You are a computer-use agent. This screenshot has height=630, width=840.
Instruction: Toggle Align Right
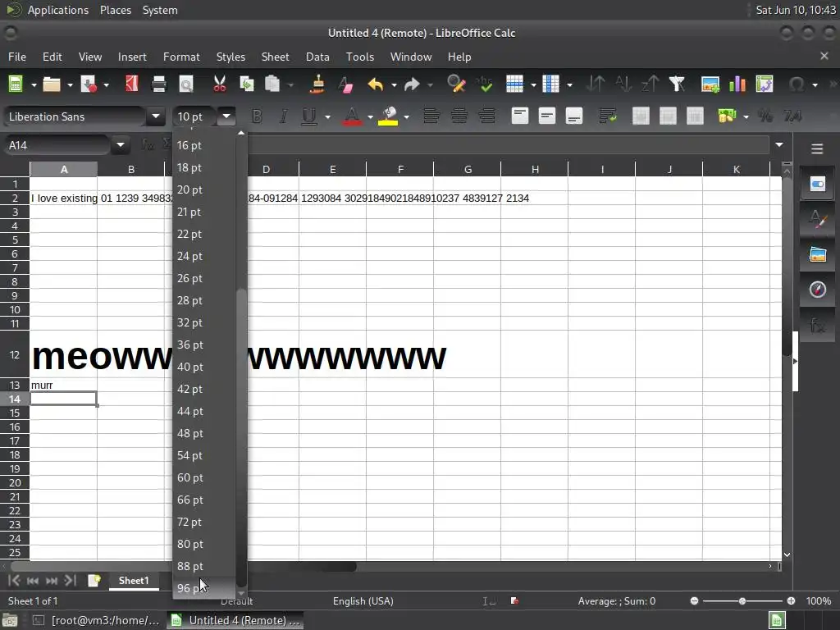(486, 116)
